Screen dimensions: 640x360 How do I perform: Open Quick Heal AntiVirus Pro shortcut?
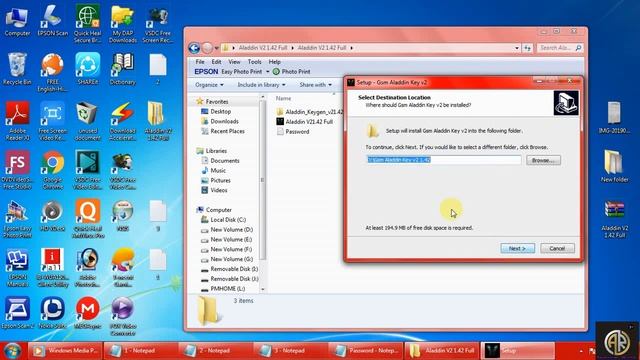(87, 219)
